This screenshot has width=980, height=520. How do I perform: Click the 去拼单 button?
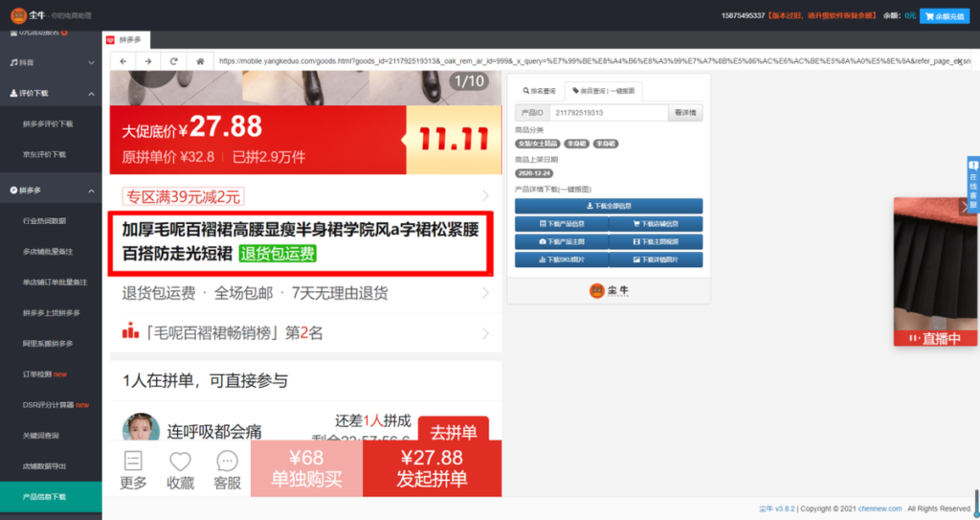tap(454, 429)
